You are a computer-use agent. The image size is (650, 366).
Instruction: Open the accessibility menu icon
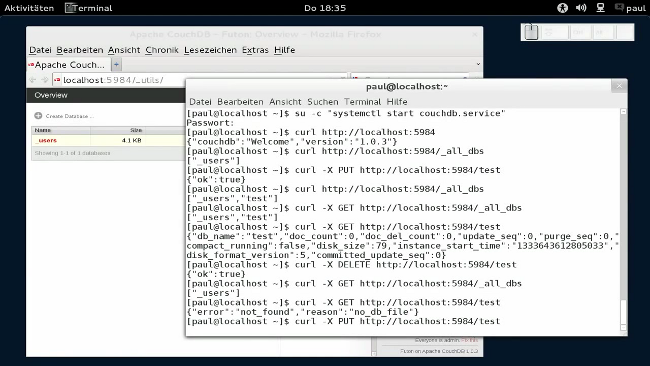pos(562,8)
